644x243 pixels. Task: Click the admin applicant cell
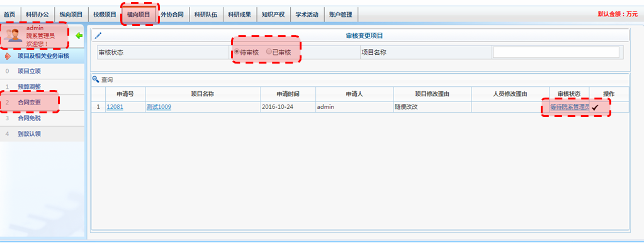(354, 107)
